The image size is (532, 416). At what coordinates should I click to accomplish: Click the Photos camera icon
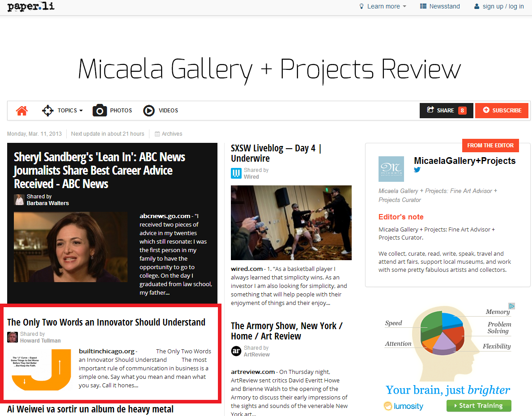pos(100,110)
